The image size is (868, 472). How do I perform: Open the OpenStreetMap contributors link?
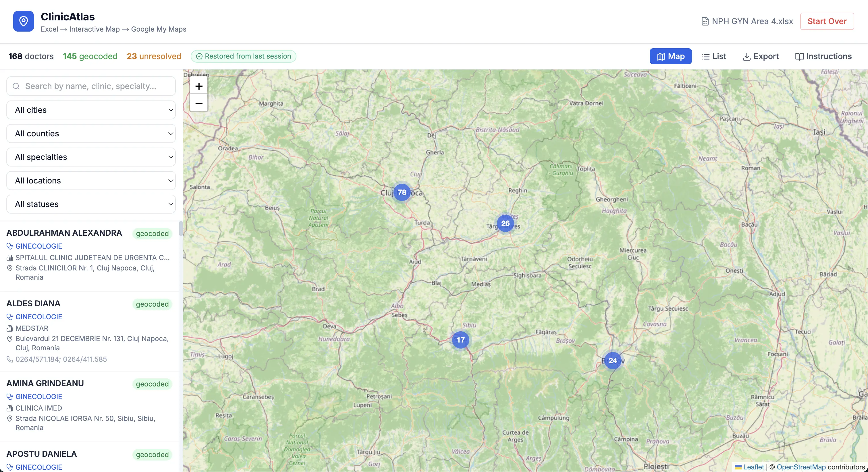click(x=801, y=467)
